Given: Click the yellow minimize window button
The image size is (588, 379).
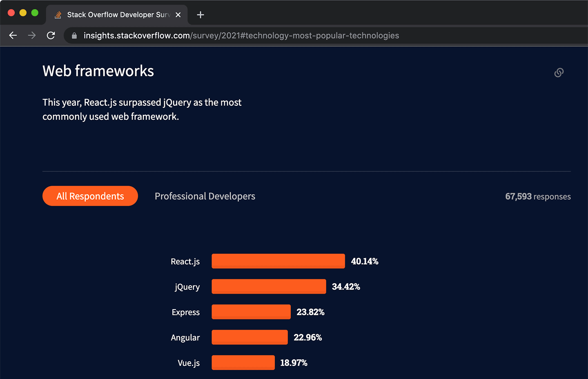Looking at the screenshot, I should click(x=23, y=13).
